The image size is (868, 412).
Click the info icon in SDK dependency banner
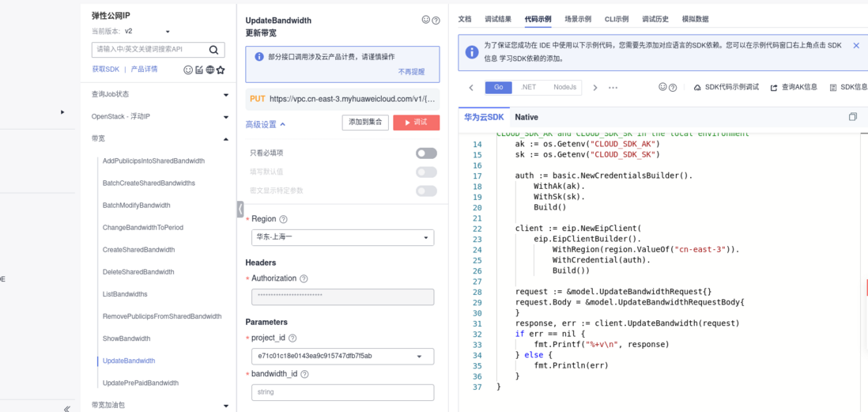tap(472, 52)
